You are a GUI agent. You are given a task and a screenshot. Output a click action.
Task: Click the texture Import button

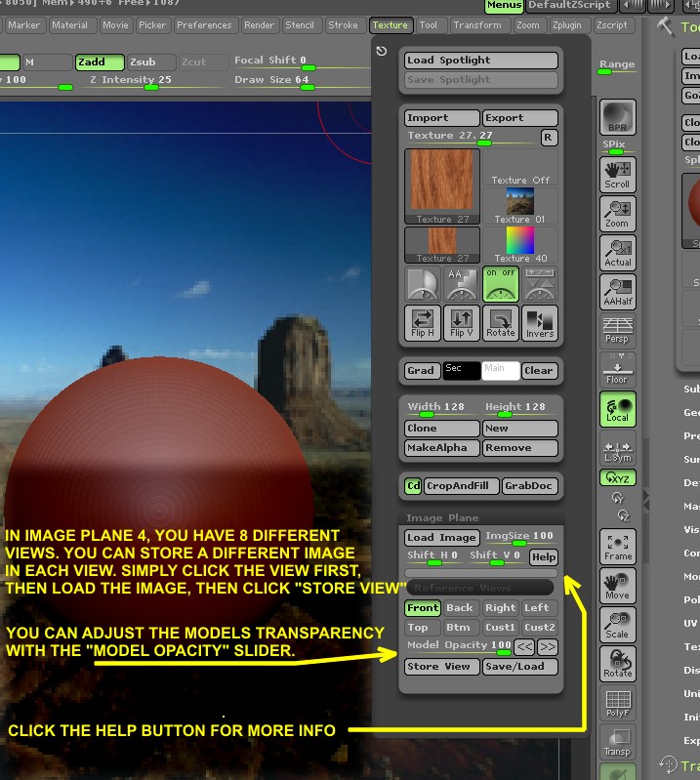pyautogui.click(x=442, y=118)
